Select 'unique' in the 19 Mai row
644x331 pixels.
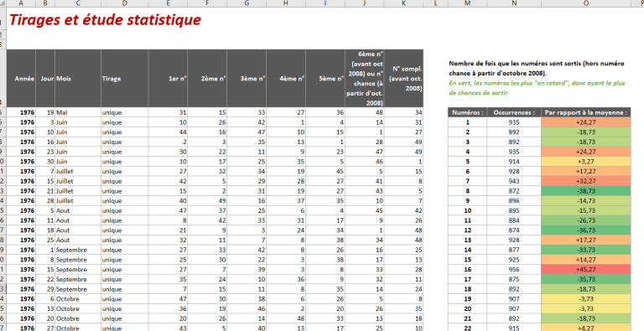tap(124, 112)
